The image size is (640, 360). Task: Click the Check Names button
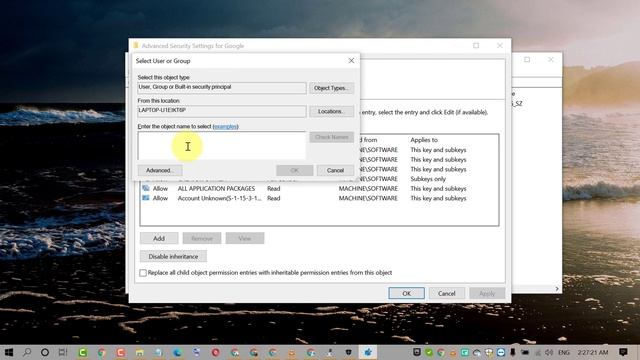331,137
